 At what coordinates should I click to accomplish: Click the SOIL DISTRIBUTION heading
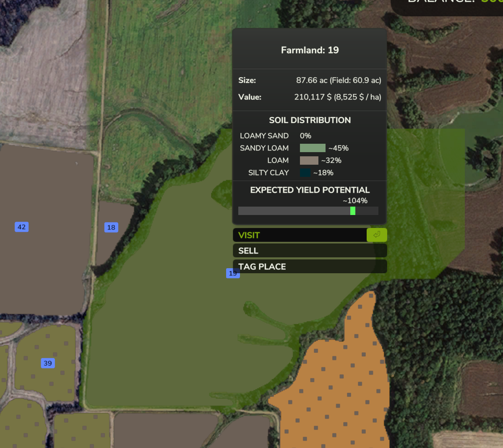click(x=310, y=120)
